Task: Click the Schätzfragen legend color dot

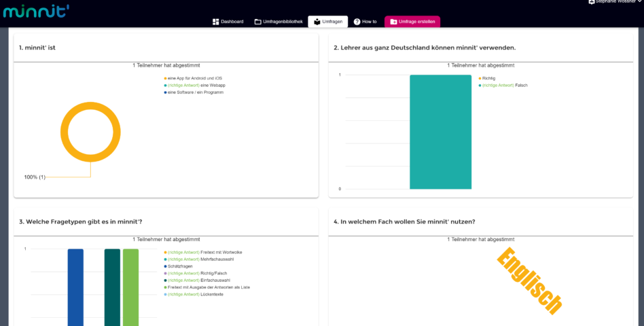Action: pos(165,266)
